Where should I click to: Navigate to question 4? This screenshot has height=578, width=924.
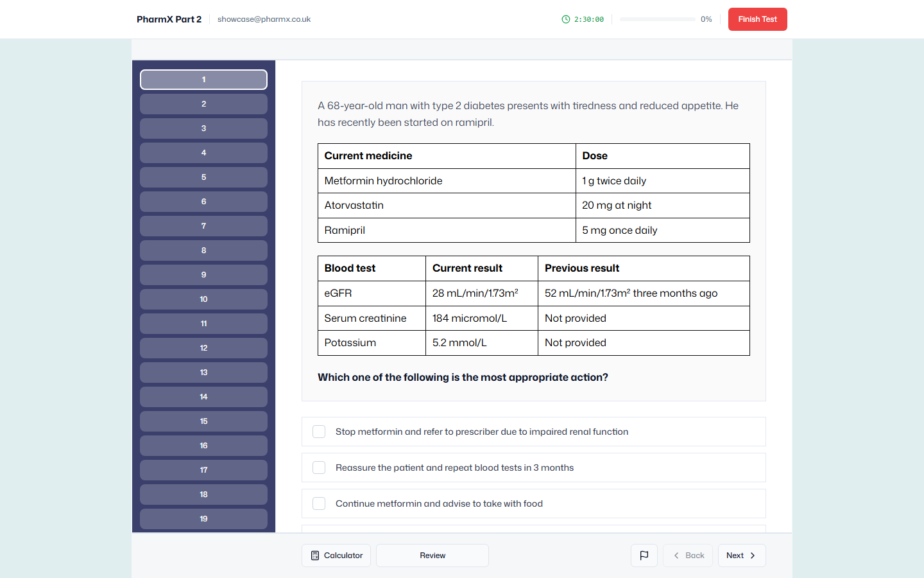pyautogui.click(x=204, y=153)
